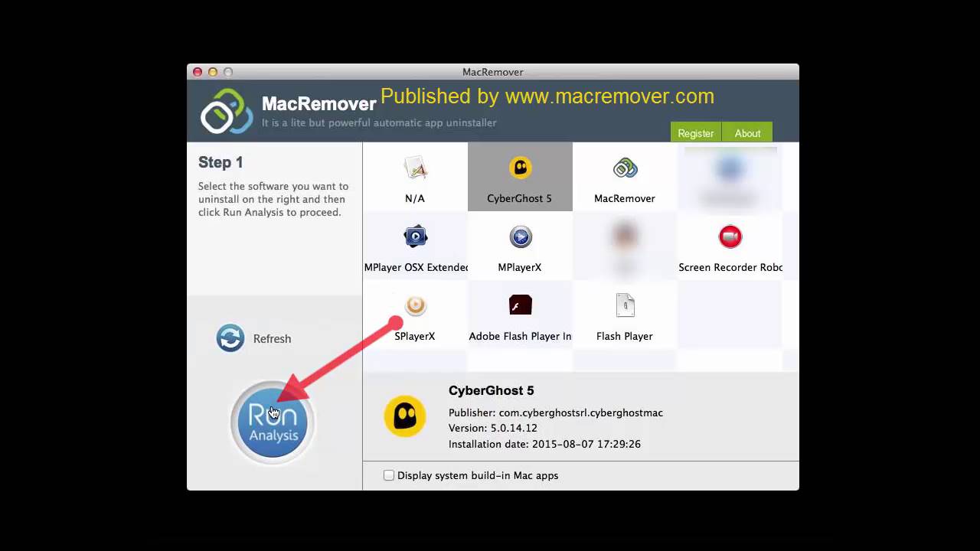Screen dimensions: 980x551
Task: Click the MacRemover title bar text
Action: point(493,72)
